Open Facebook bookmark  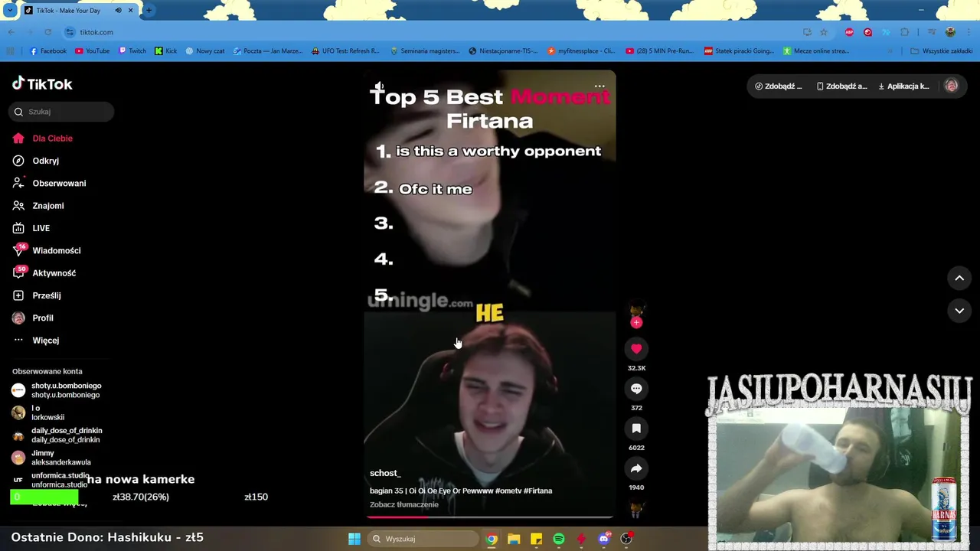coord(47,51)
